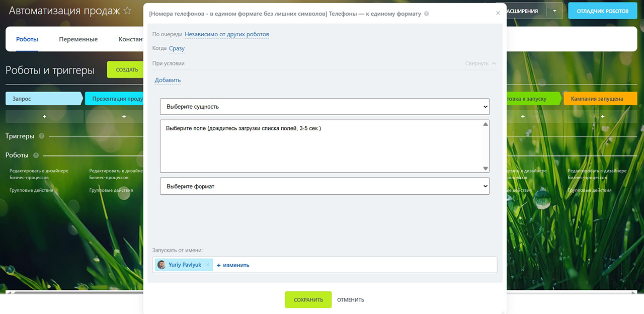644x314 pixels.
Task: Open Групповые действия under Кампания запущена column
Action: tap(590, 190)
